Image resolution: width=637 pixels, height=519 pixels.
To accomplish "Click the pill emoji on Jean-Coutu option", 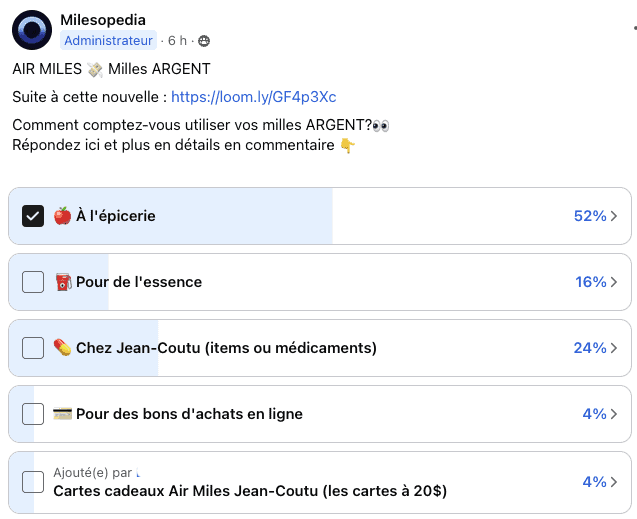I will click(62, 348).
